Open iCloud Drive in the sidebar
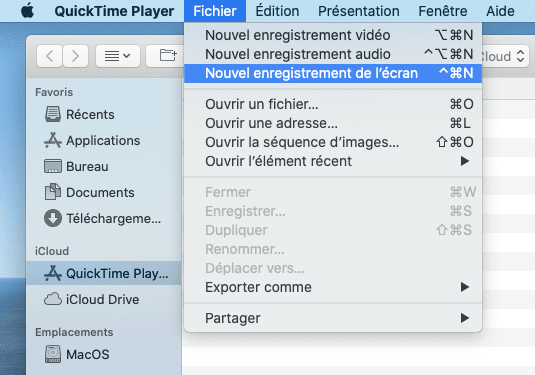The image size is (535, 375). click(104, 299)
